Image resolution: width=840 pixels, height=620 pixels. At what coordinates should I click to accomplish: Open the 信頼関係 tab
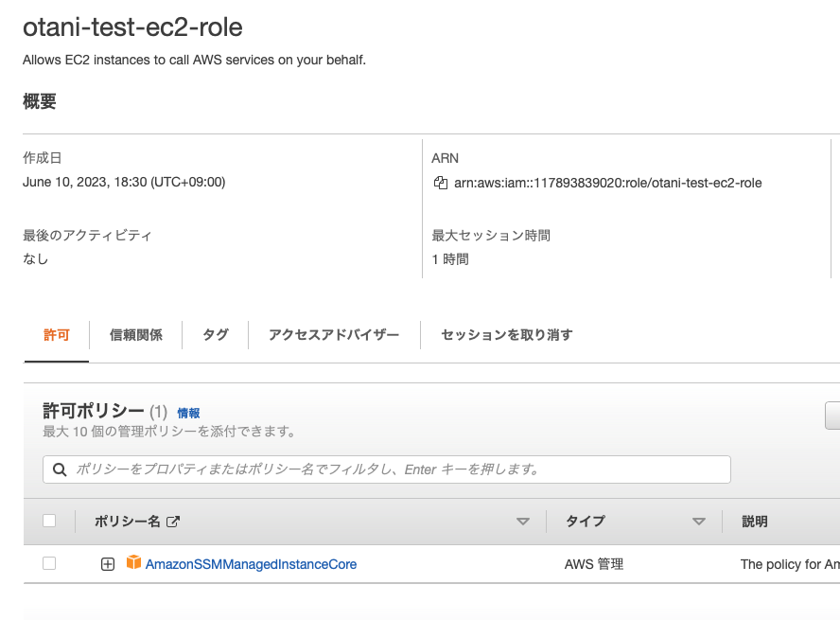pyautogui.click(x=135, y=335)
